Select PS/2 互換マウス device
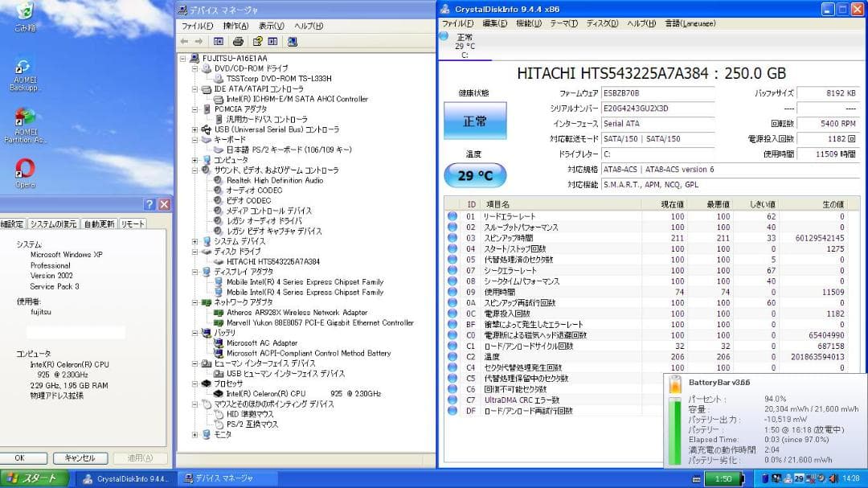The width and height of the screenshot is (868, 488). click(252, 424)
